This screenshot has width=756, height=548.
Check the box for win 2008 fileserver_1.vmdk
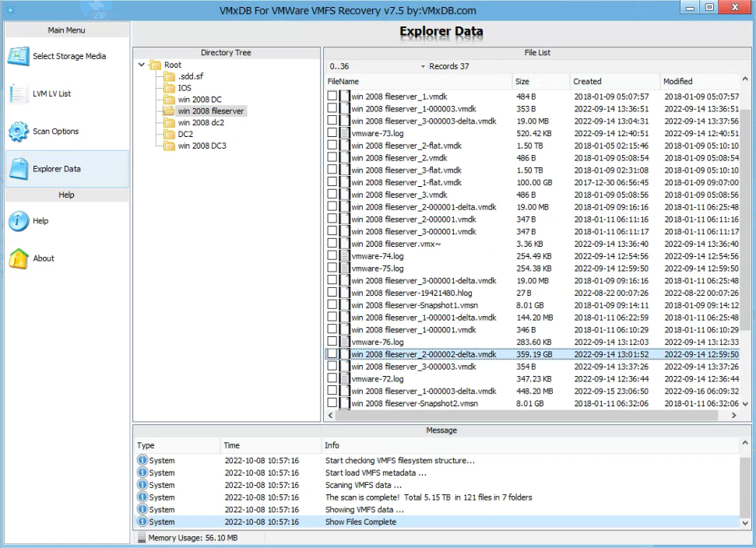332,96
